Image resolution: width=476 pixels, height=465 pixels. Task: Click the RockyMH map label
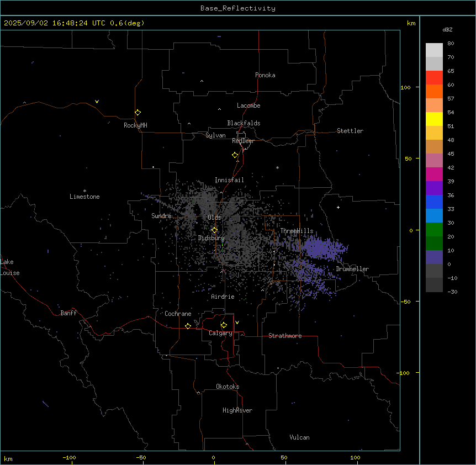135,125
